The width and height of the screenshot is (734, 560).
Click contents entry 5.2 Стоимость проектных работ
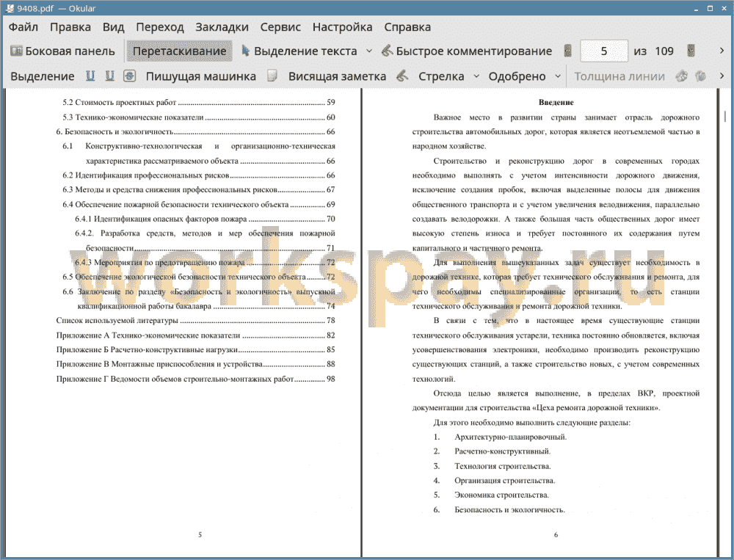point(199,103)
